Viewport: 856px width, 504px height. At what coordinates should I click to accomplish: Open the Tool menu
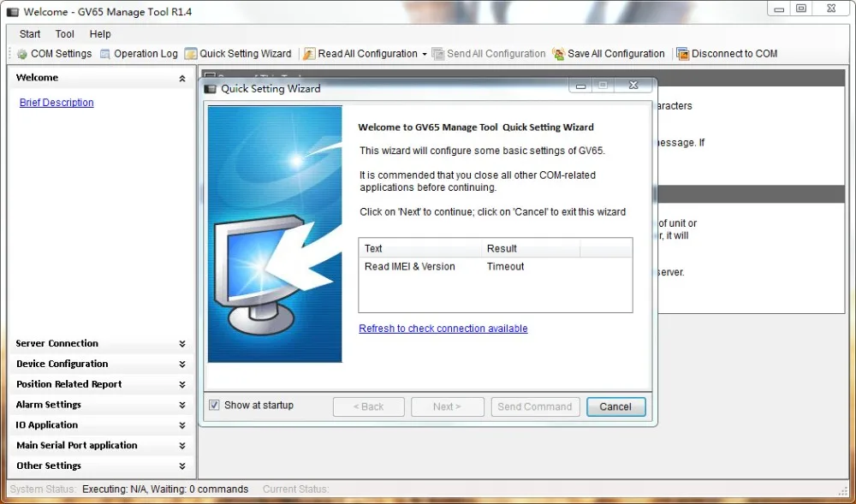coord(64,34)
